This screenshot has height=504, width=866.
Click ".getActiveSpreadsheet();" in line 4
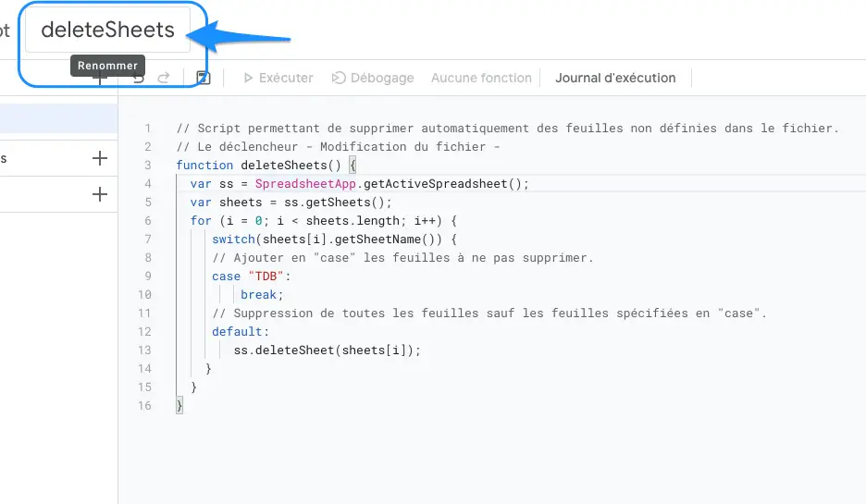coord(443,184)
